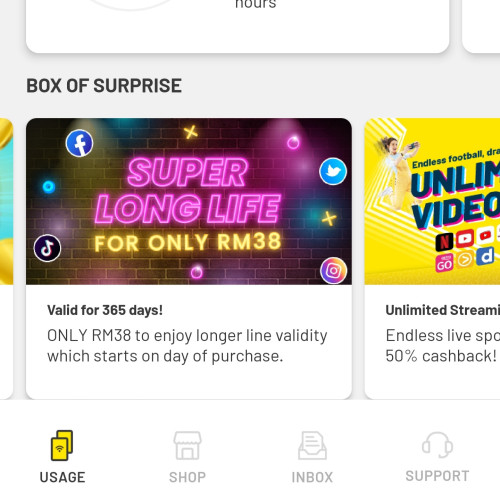This screenshot has width=500, height=500.
Task: Click the Instagram icon on the banner
Action: point(333,270)
